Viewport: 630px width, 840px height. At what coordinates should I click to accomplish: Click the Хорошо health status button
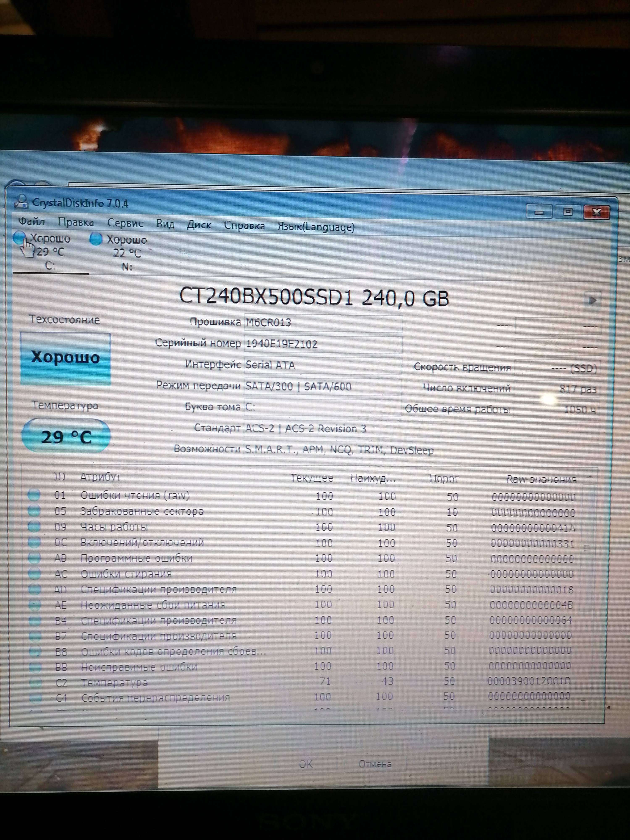65,358
